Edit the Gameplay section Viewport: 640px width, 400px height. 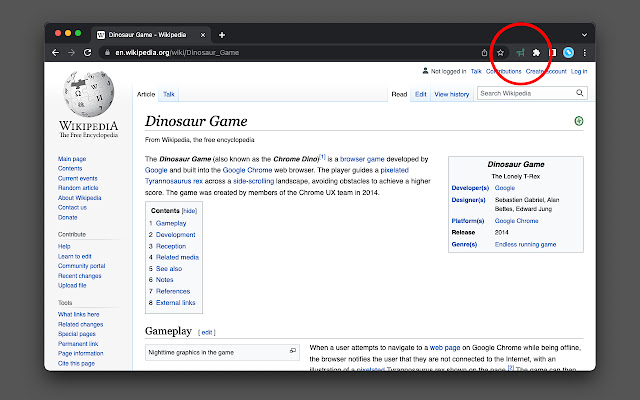click(x=207, y=332)
